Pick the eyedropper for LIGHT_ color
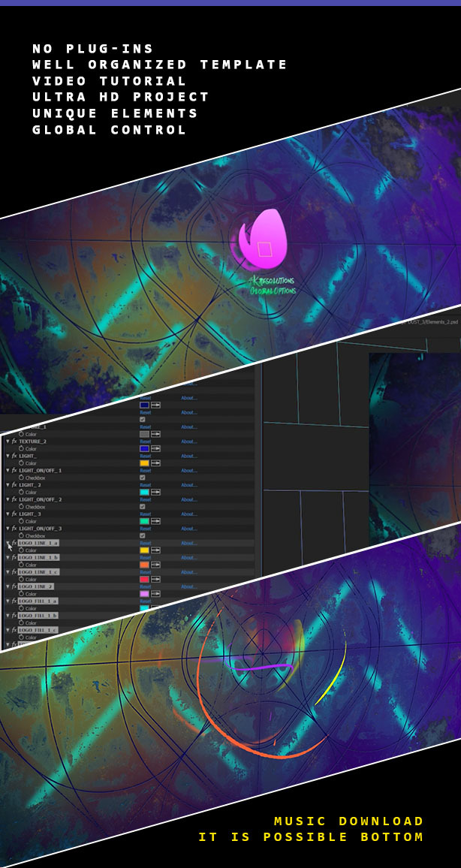 pyautogui.click(x=155, y=463)
